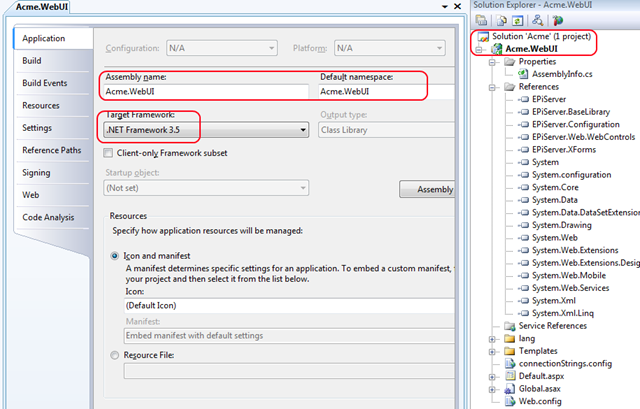Click the Properties icon in Solution Explorer toolbar

click(x=481, y=20)
